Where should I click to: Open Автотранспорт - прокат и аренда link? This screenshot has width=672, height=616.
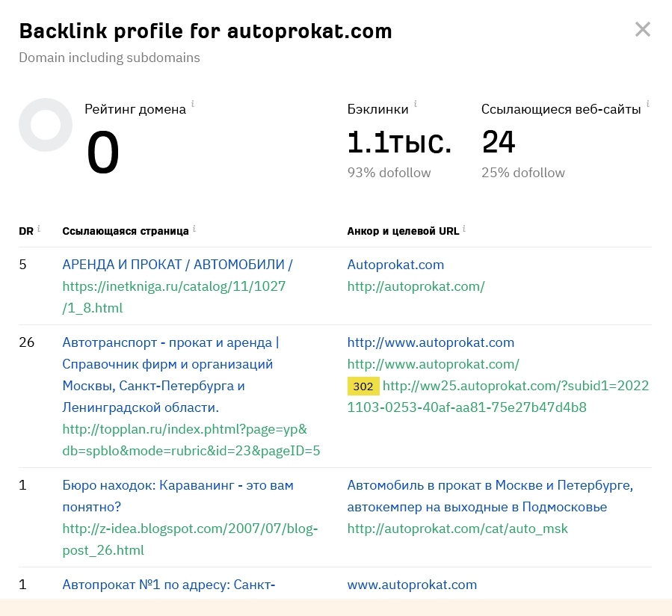pyautogui.click(x=170, y=375)
